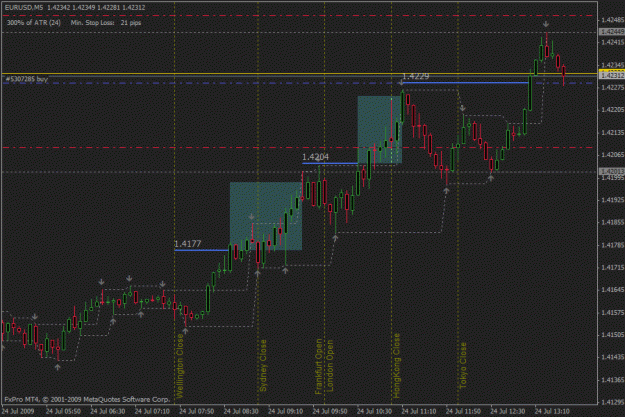The height and width of the screenshot is (417, 625).
Task: Click 1.42485 on the price scale
Action: 613,20
